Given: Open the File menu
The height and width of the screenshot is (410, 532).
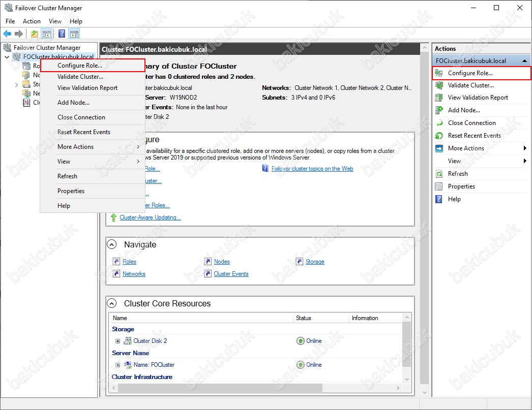Looking at the screenshot, I should coord(10,21).
